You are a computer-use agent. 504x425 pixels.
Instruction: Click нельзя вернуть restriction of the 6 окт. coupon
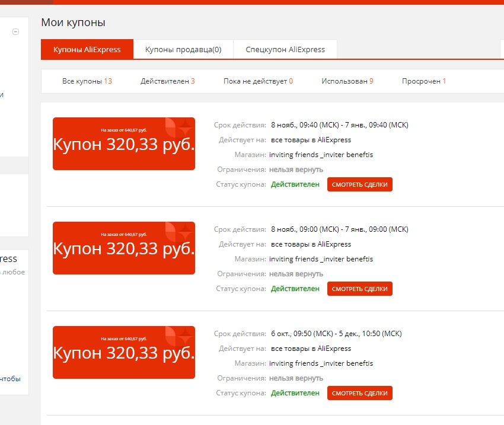click(x=296, y=378)
